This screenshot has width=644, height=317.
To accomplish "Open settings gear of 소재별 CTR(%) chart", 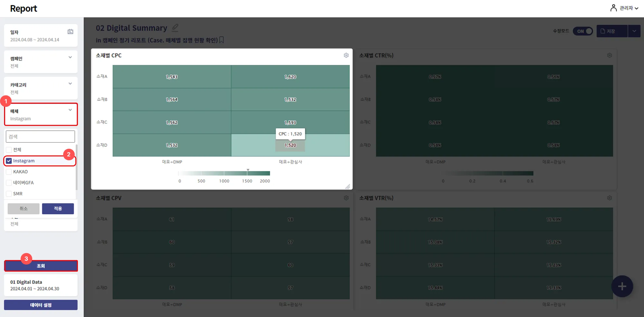I will [x=610, y=55].
